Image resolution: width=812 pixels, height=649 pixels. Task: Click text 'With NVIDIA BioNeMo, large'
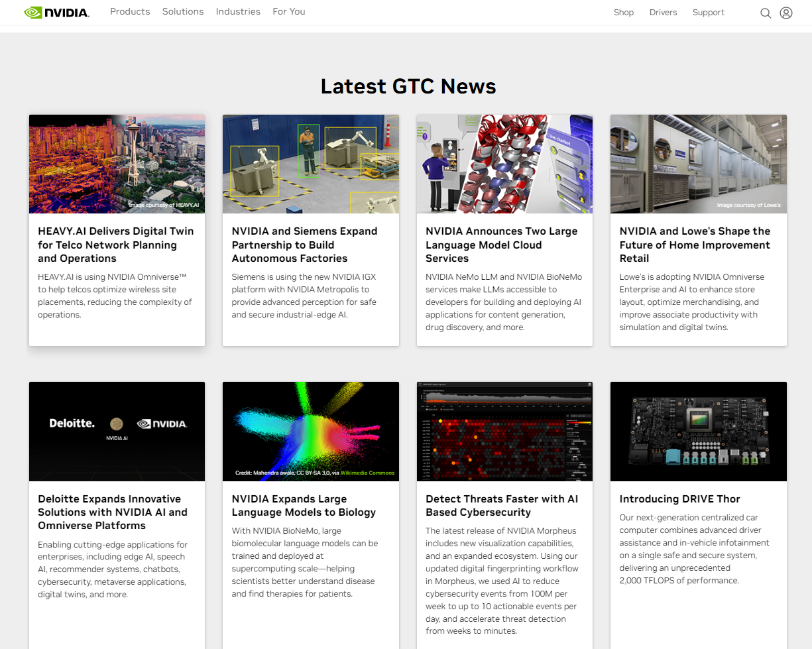coord(287,530)
